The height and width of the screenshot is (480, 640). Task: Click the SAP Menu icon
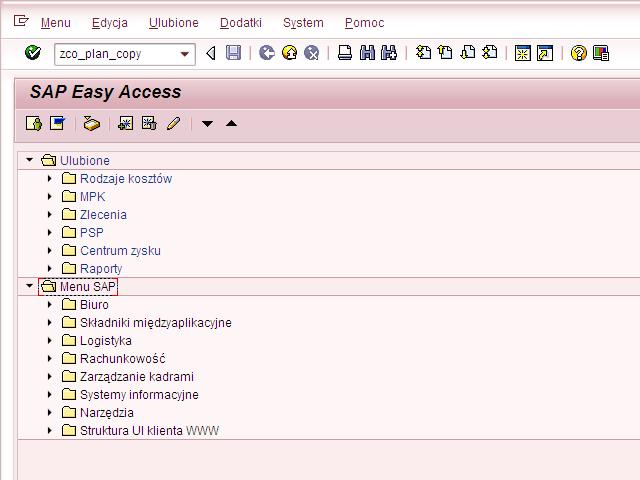[57, 123]
